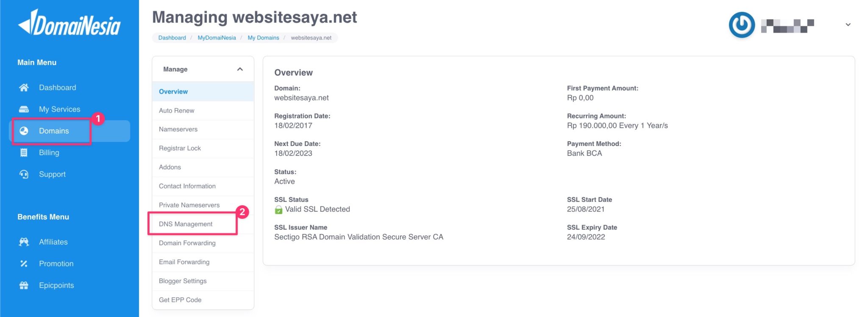This screenshot has width=868, height=317.
Task: Select Nameservers in the Manage menu
Action: [x=178, y=129]
